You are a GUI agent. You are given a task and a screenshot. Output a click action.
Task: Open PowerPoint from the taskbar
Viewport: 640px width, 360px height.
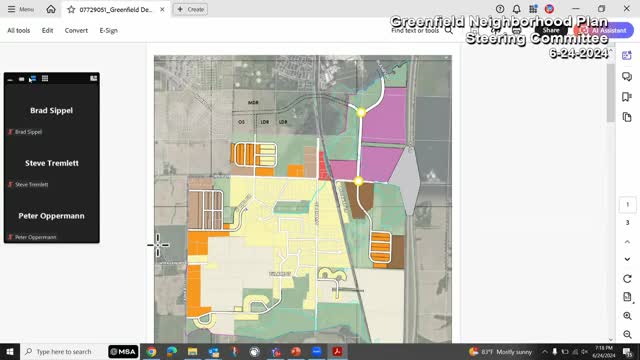(296, 351)
